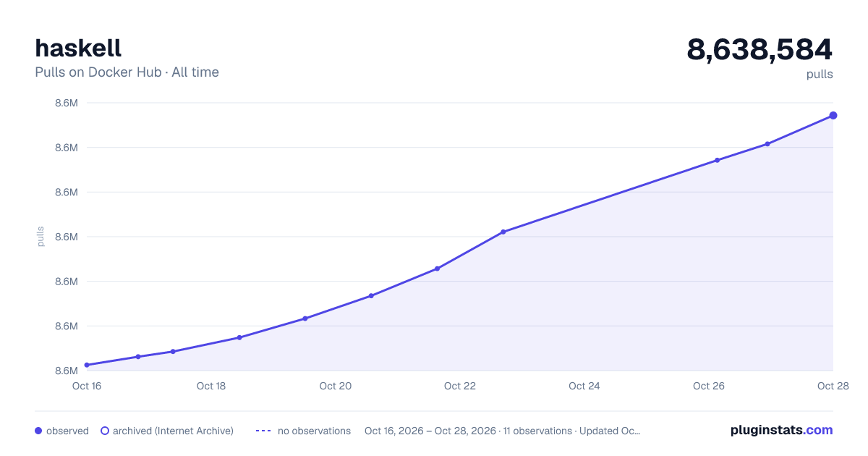
Task: Click the Oct 24 axis label
Action: [x=584, y=386]
